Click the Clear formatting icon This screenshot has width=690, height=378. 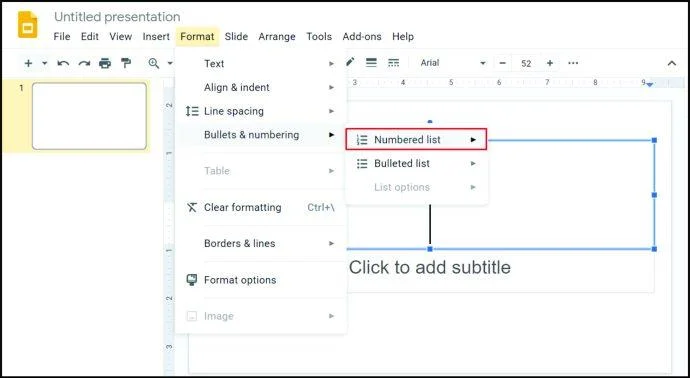point(192,208)
